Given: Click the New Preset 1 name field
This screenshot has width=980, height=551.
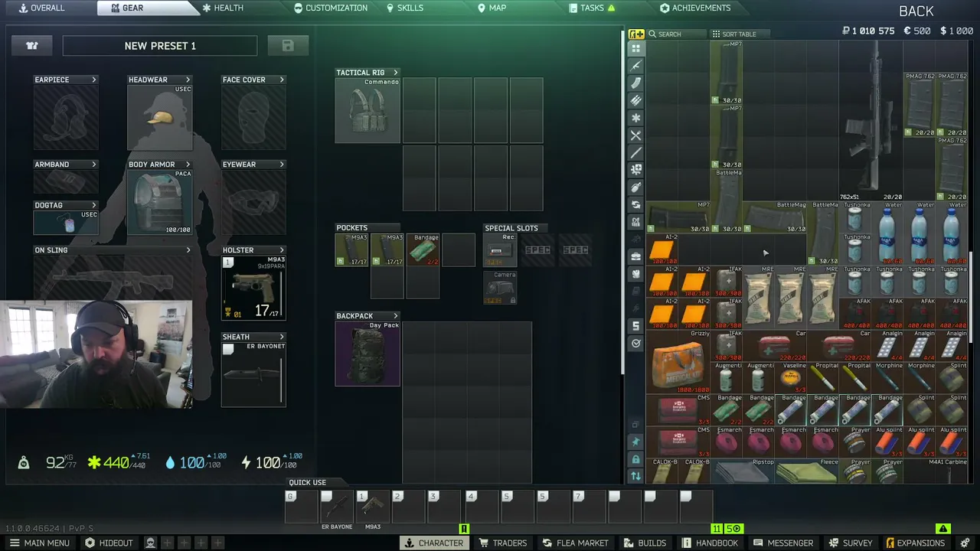Looking at the screenshot, I should [x=160, y=46].
